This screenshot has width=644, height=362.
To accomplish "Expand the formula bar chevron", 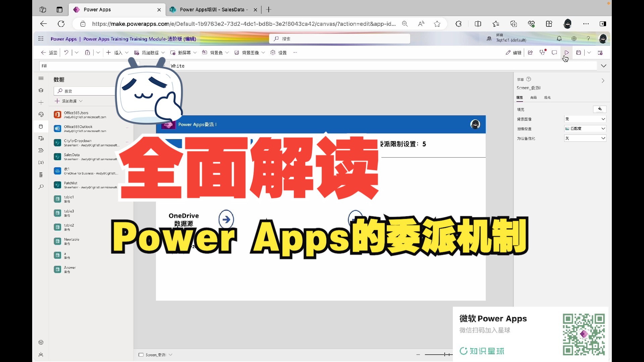I will tap(603, 66).
